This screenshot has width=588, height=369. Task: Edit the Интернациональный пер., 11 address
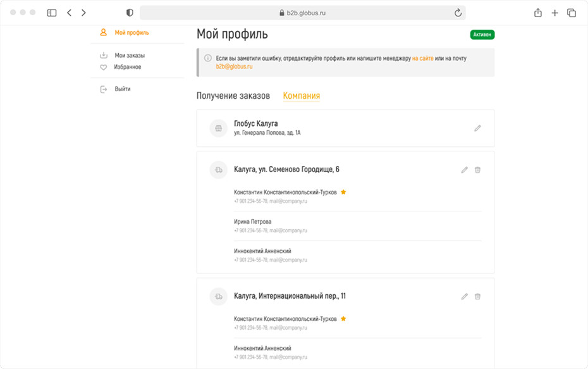[x=465, y=296]
